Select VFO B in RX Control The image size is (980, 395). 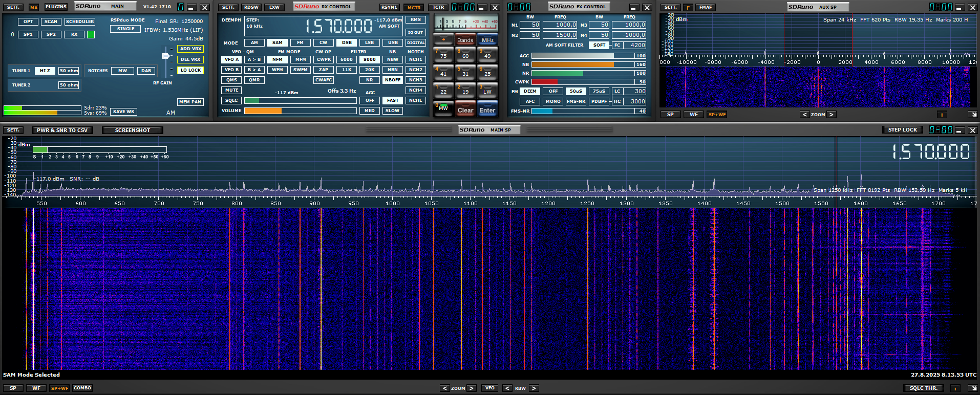coord(232,70)
